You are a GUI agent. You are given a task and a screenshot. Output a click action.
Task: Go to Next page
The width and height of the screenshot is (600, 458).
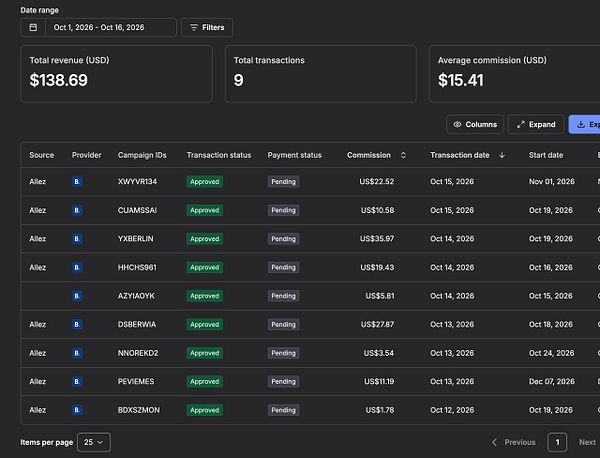point(587,442)
